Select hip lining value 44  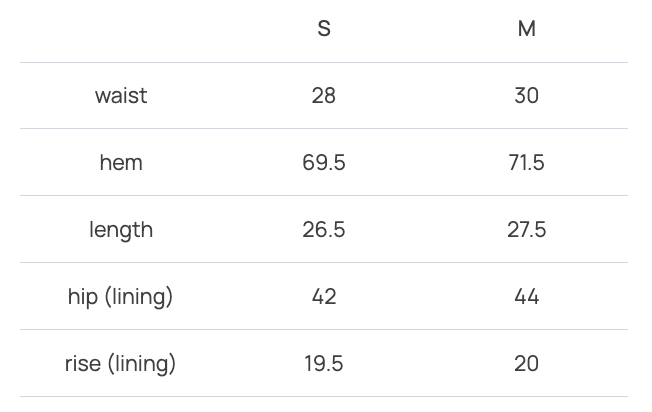point(526,297)
